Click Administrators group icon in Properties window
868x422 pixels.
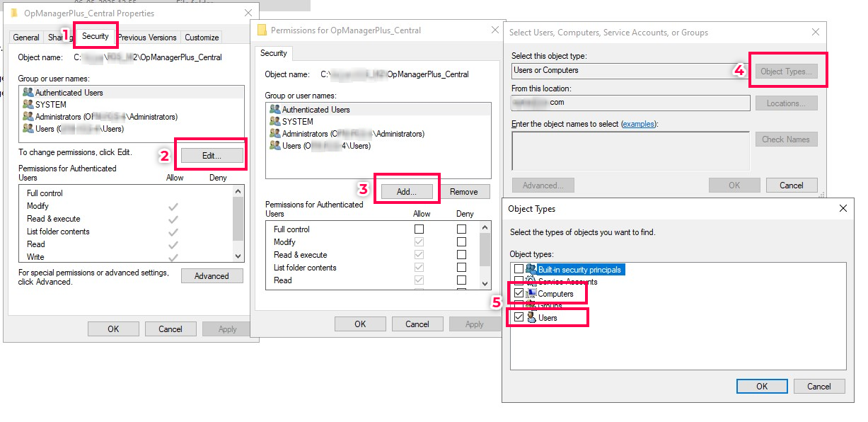28,116
